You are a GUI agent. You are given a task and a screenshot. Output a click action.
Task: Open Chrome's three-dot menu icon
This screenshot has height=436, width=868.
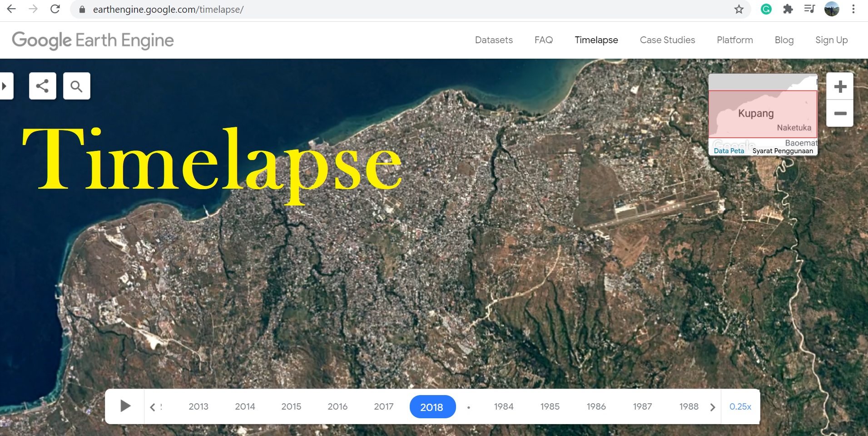coord(854,9)
